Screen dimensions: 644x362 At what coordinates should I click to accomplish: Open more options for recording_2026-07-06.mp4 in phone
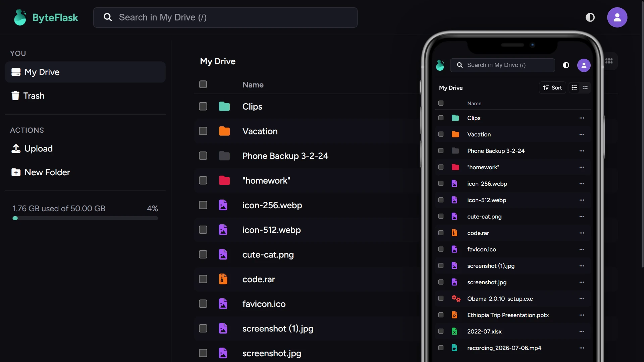tap(582, 348)
